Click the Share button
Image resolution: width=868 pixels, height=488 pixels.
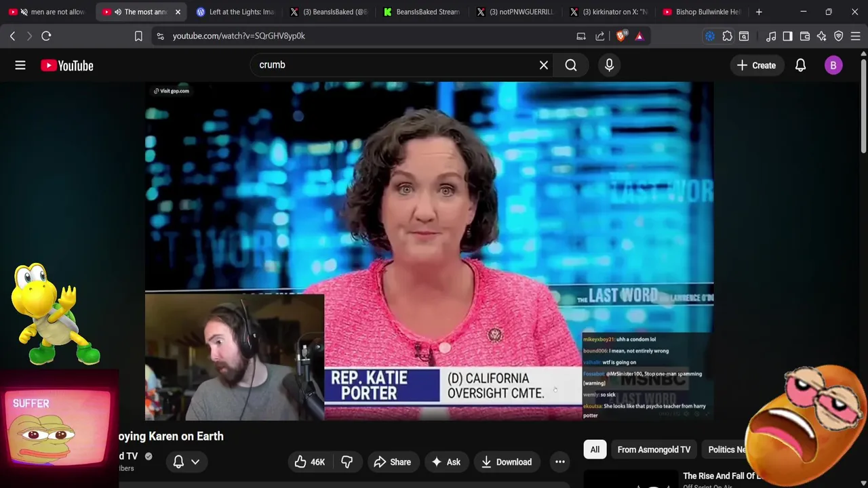pos(392,462)
